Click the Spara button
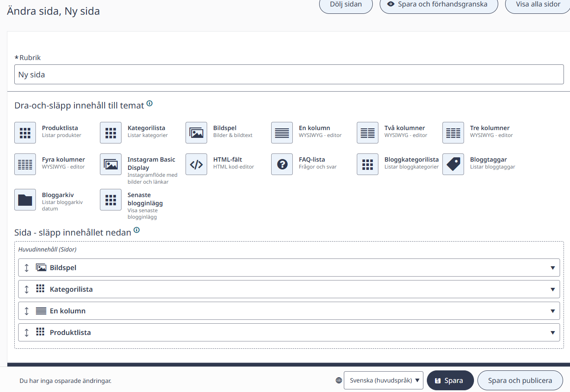Viewport: 570px width, 392px height. (x=450, y=380)
